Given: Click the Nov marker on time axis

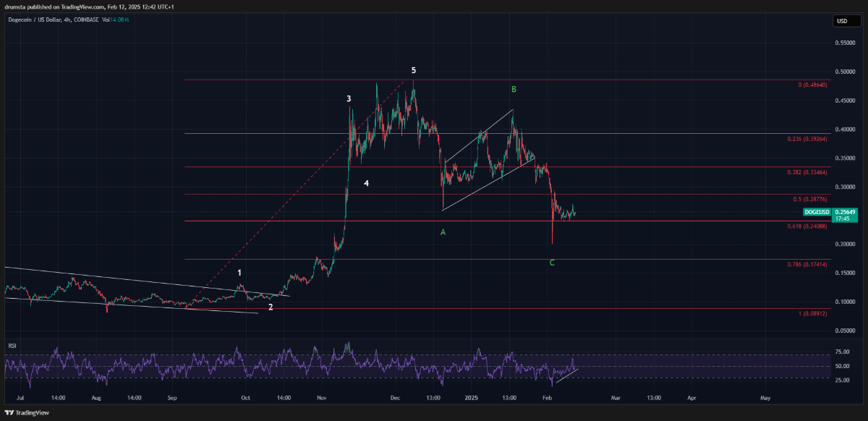Looking at the screenshot, I should pyautogui.click(x=320, y=398).
